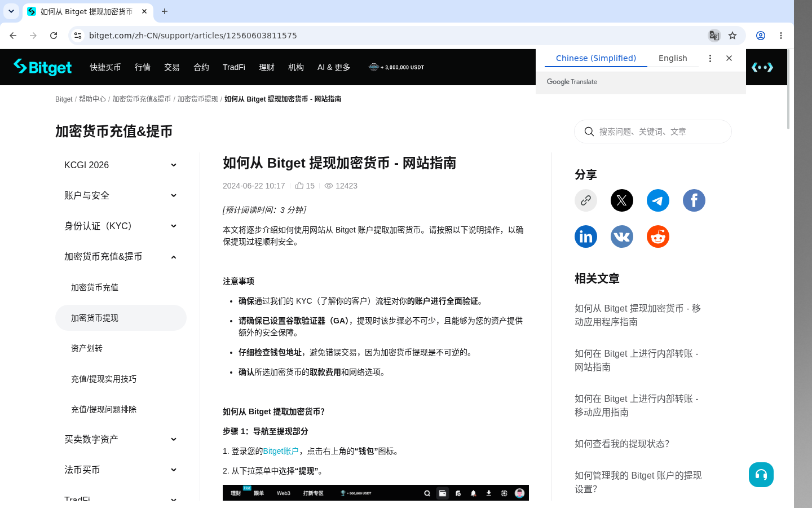Share article on VK

coord(622,237)
